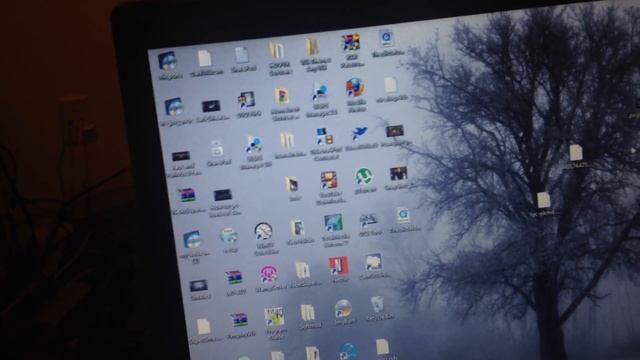Viewport: 640px width, 360px height.
Task: Select the red square shortcut icon
Action: pos(338,266)
